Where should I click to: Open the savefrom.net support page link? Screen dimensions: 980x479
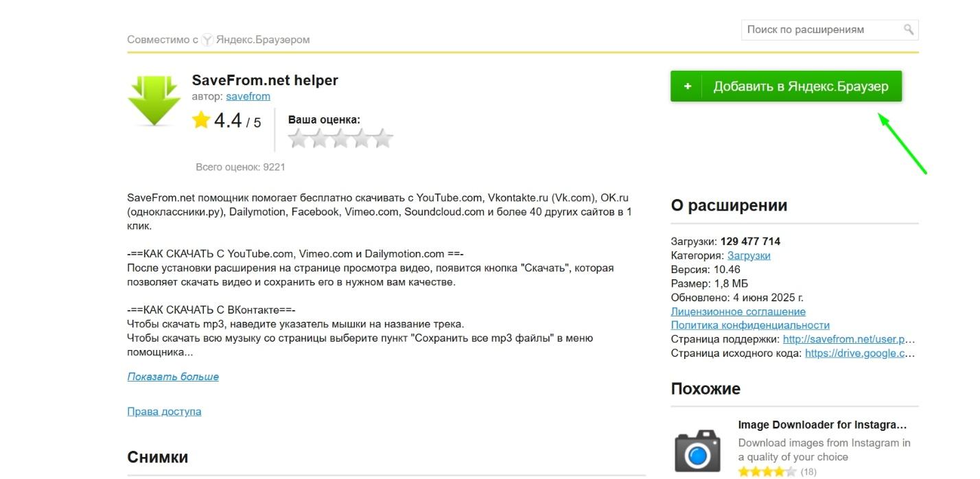(849, 339)
